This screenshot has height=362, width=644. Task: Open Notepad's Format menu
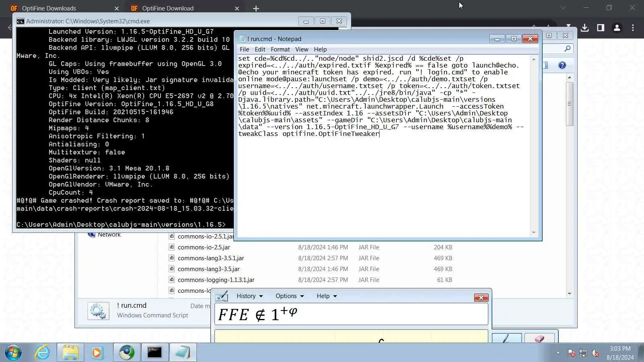tap(280, 49)
